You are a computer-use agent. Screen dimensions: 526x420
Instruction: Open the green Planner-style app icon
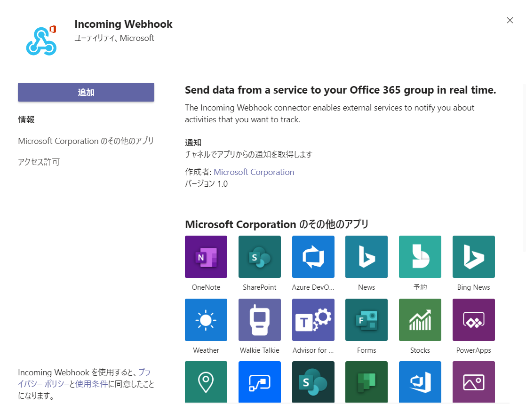tap(367, 382)
